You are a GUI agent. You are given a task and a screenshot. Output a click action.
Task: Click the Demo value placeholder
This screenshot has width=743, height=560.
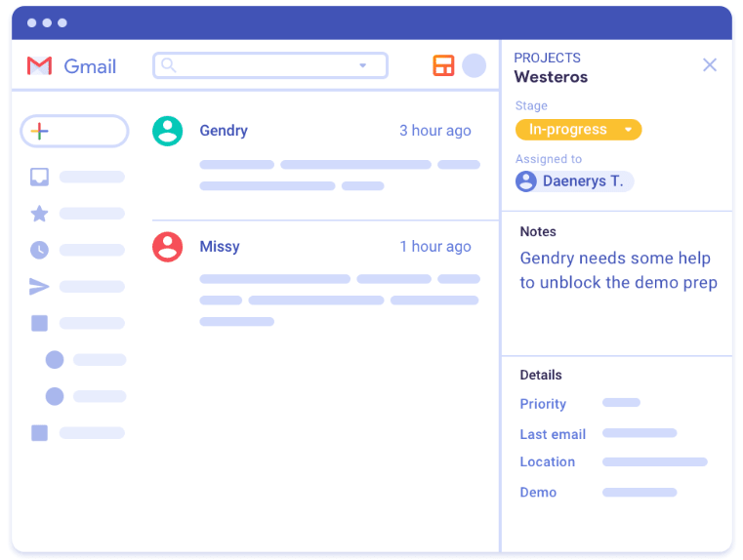640,493
